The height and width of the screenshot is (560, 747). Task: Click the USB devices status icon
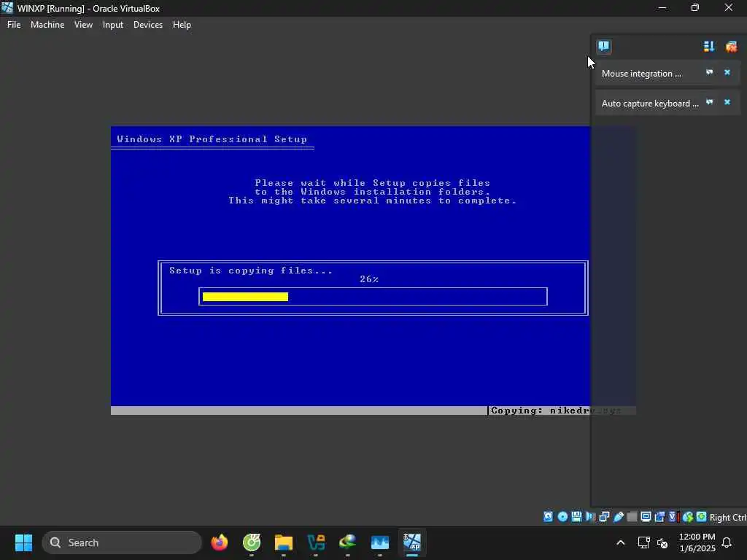(x=619, y=517)
